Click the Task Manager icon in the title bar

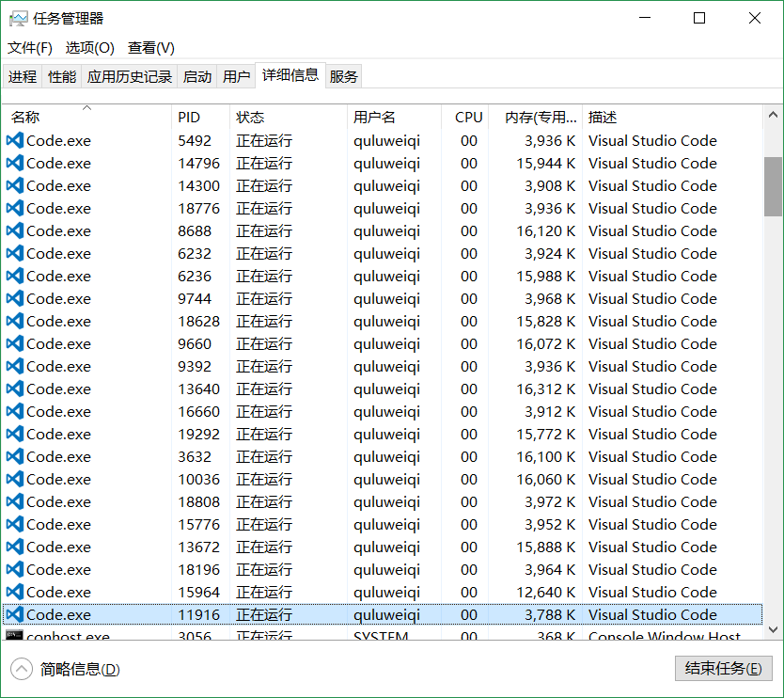click(x=21, y=17)
